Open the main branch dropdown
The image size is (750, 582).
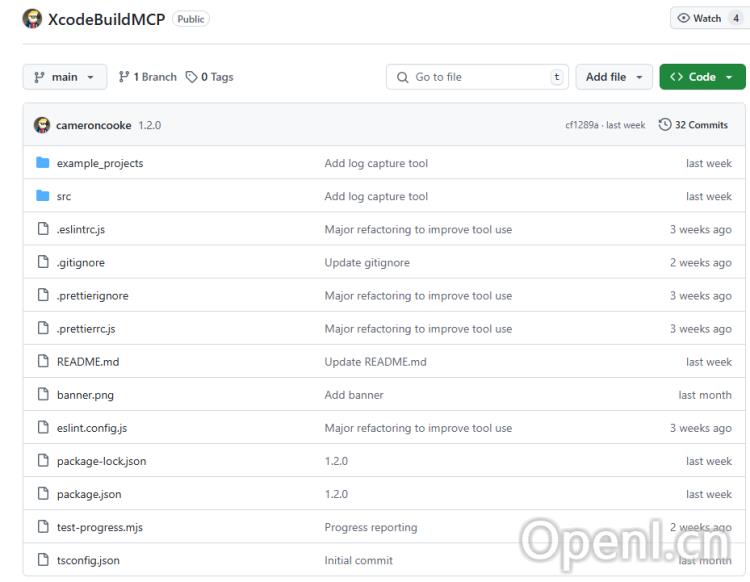coord(65,77)
